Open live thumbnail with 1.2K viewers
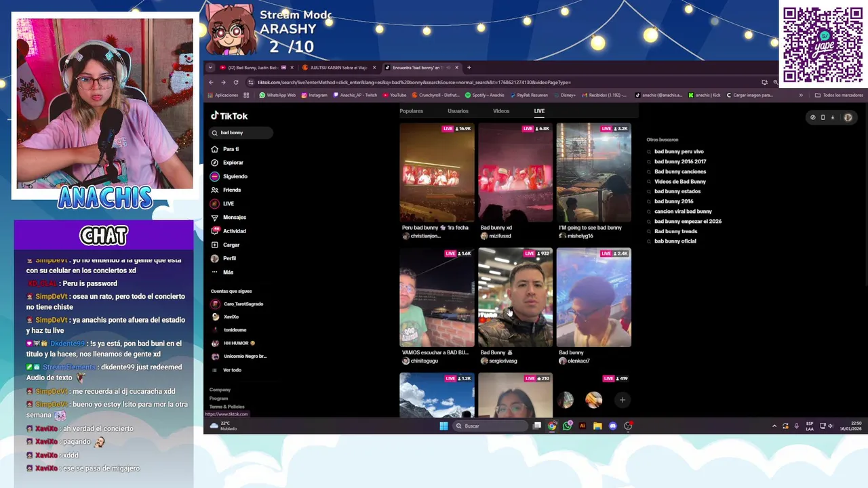This screenshot has height=488, width=868. [x=437, y=395]
